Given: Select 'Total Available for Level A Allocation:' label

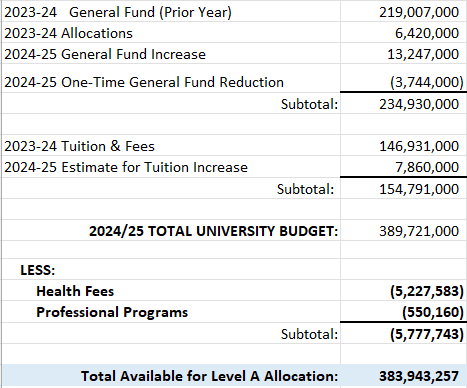Looking at the screenshot, I should pos(210,376).
